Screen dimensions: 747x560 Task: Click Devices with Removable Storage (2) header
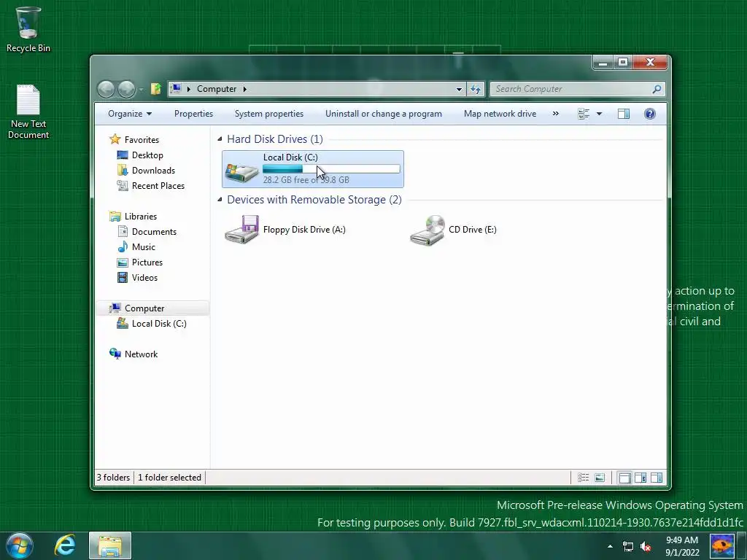point(314,200)
